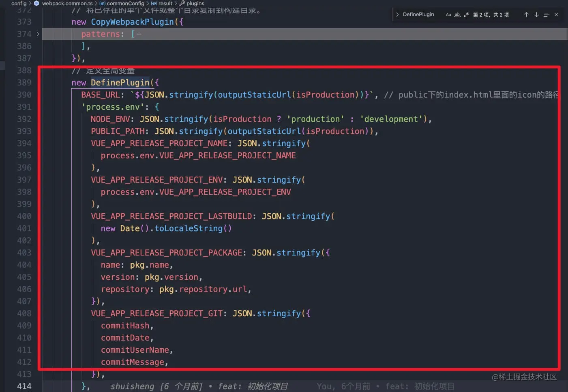Screen dimensions: 568x392
Task: Click the wrench icon beside plugins breadcrumb
Action: click(x=182, y=3)
